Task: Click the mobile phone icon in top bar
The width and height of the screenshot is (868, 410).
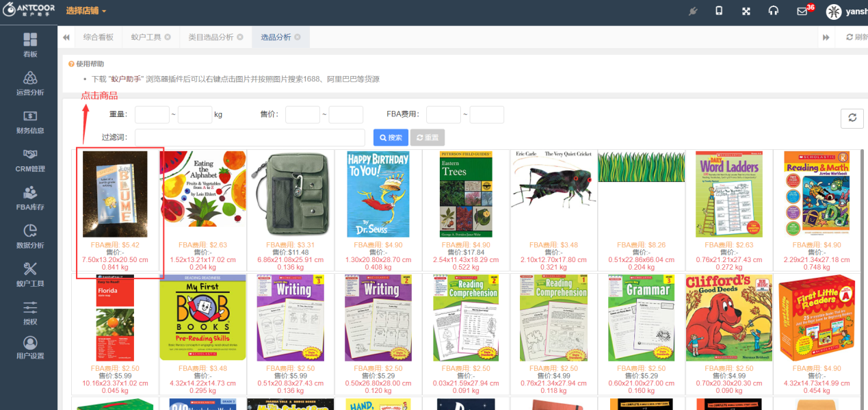Action: 719,11
